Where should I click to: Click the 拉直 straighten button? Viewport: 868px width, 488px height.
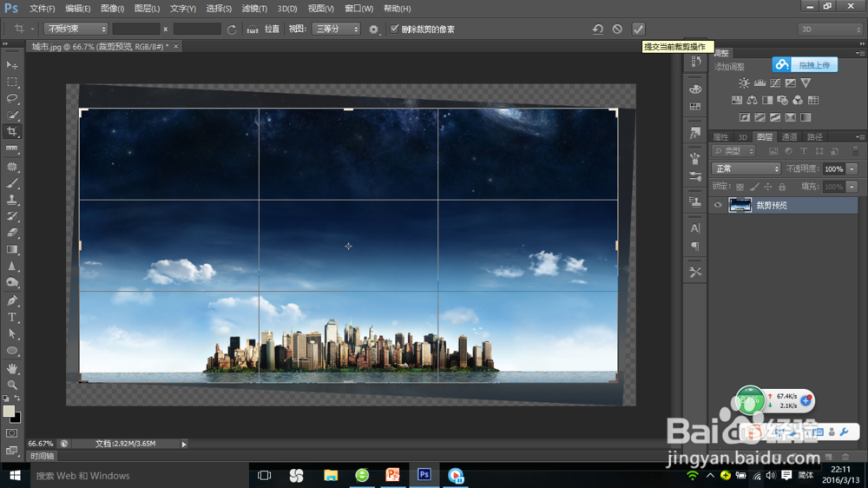click(264, 29)
